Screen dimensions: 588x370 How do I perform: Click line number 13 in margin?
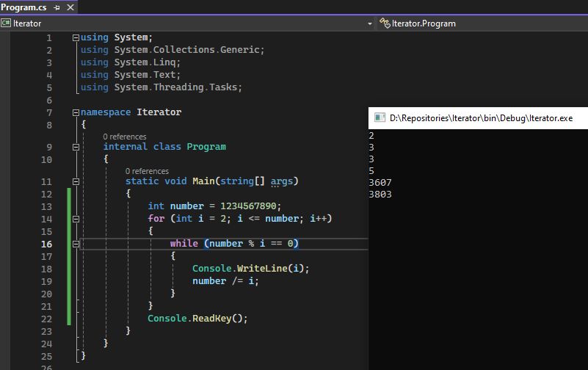point(46,206)
